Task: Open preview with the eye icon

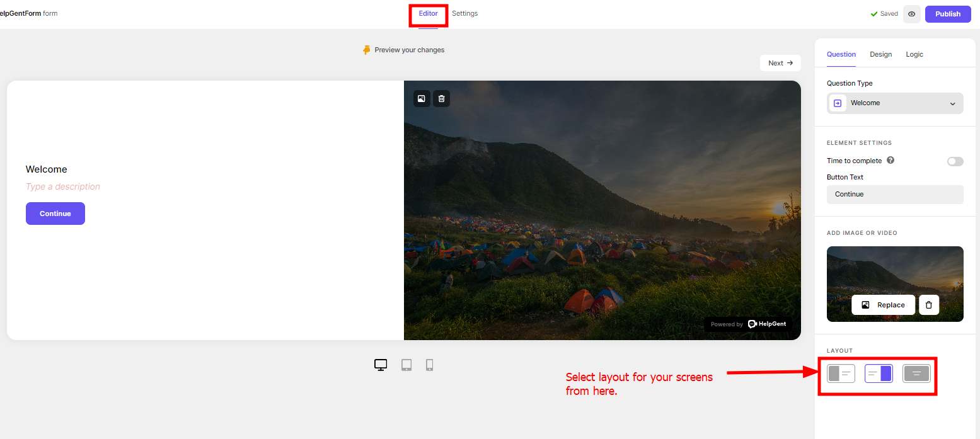Action: coord(911,14)
